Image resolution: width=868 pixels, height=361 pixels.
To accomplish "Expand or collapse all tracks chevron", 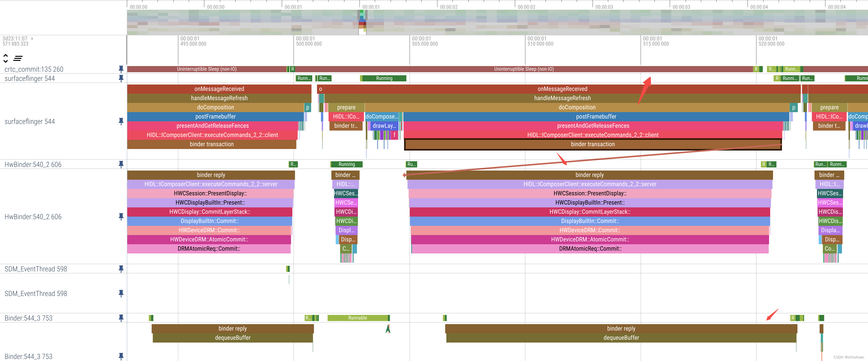I will (6, 58).
